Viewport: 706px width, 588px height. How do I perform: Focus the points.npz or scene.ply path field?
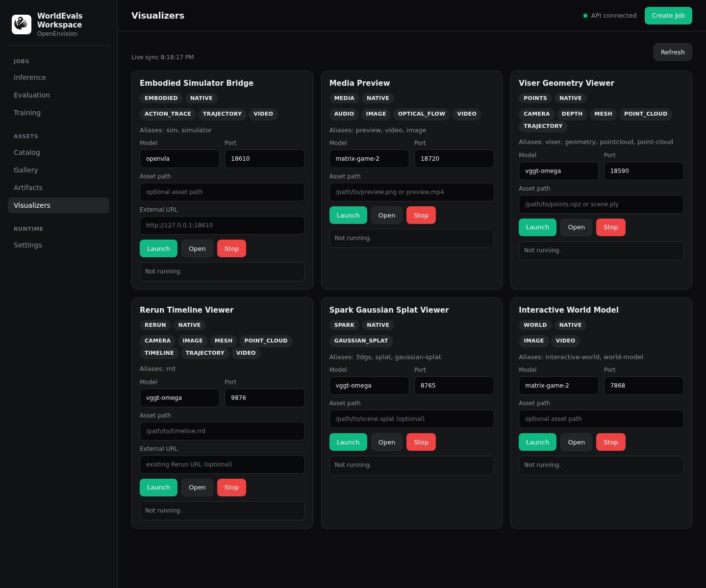[x=601, y=204]
